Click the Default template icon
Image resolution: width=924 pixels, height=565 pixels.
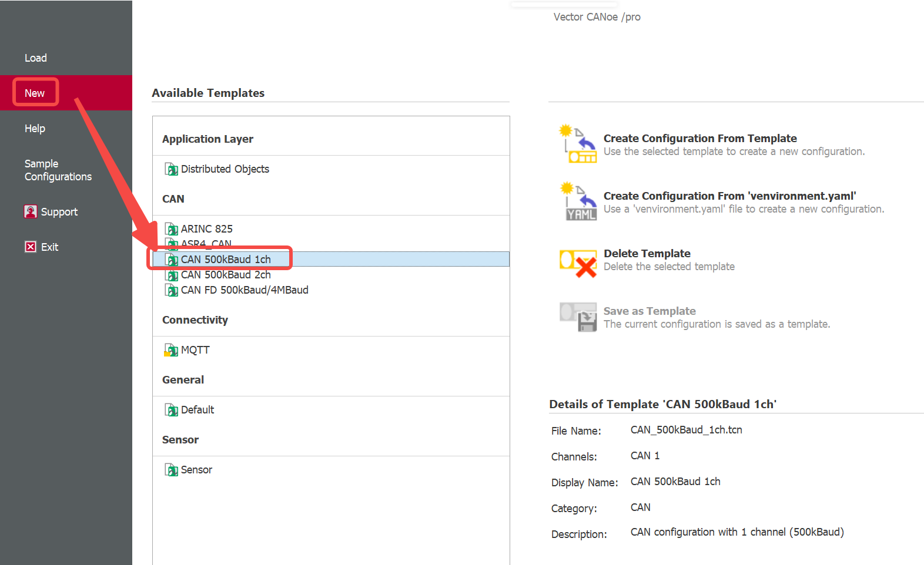(x=171, y=410)
